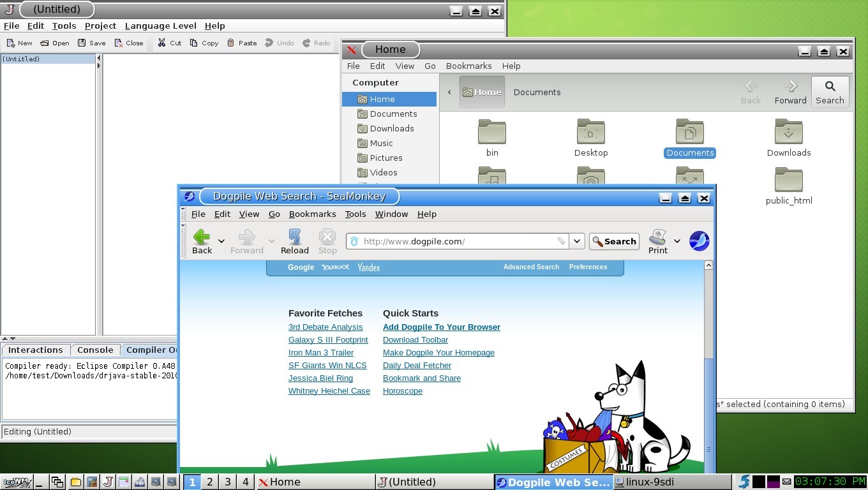The width and height of the screenshot is (868, 490).
Task: Open URL bar history dropdown in SeaMonkey
Action: point(577,241)
